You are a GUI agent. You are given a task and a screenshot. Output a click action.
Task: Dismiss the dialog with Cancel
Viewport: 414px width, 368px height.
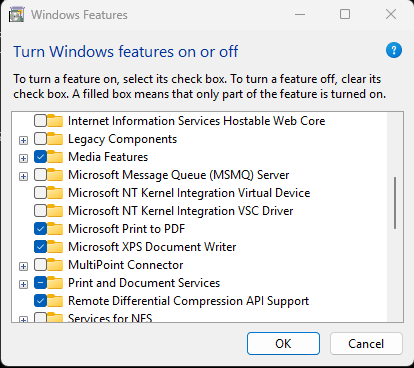pos(366,343)
